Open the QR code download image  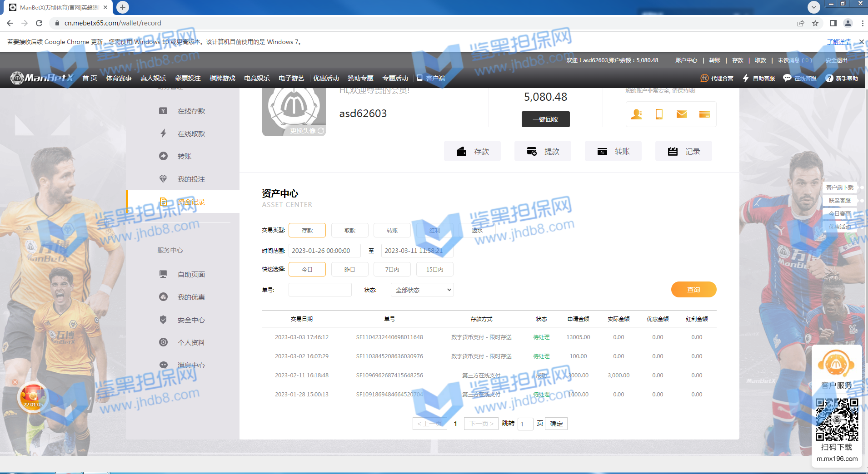tap(837, 420)
